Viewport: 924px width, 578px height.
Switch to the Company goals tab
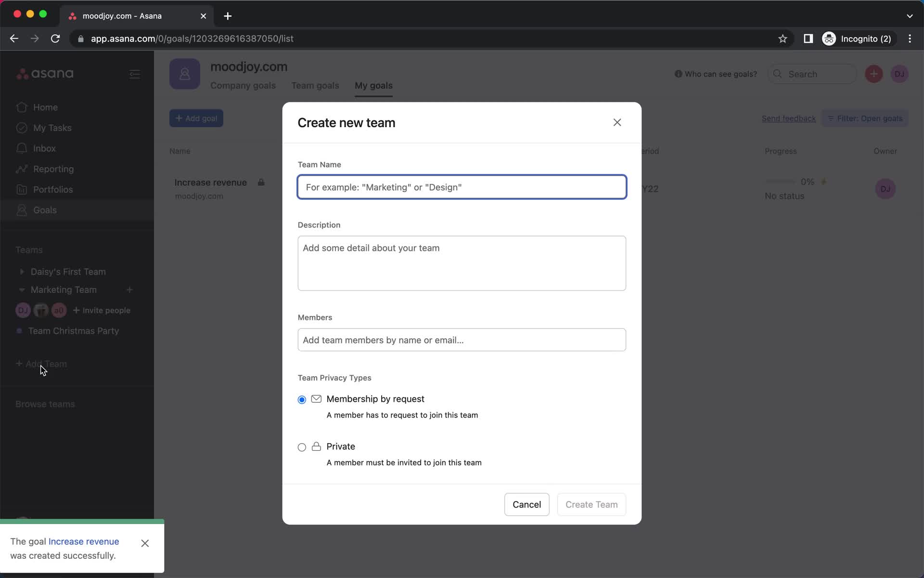click(243, 86)
